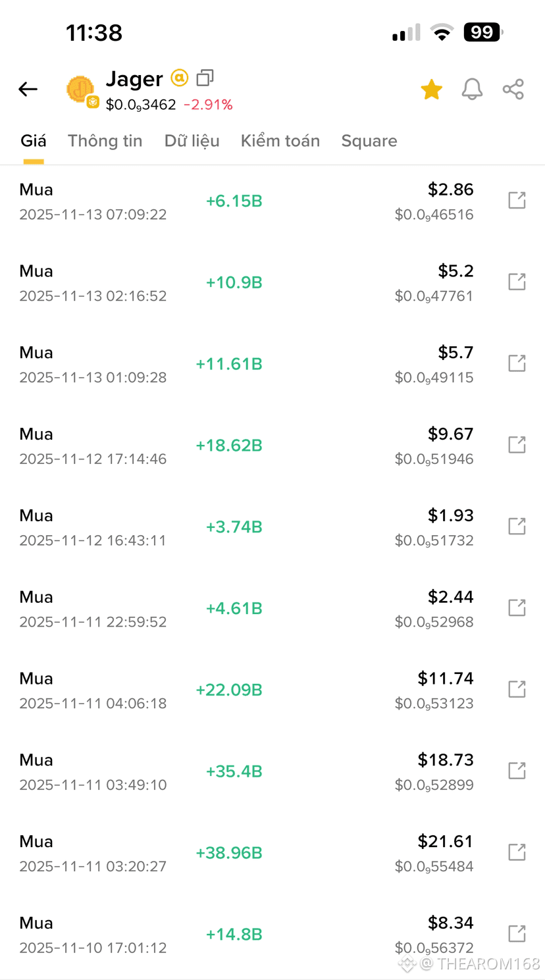This screenshot has width=545, height=980.
Task: Tap the +18.62B buy transaction row
Action: tap(272, 446)
